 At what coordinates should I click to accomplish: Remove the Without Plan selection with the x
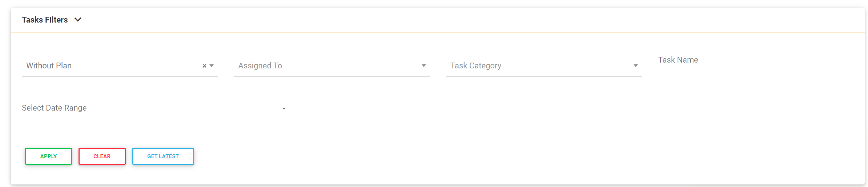[204, 66]
